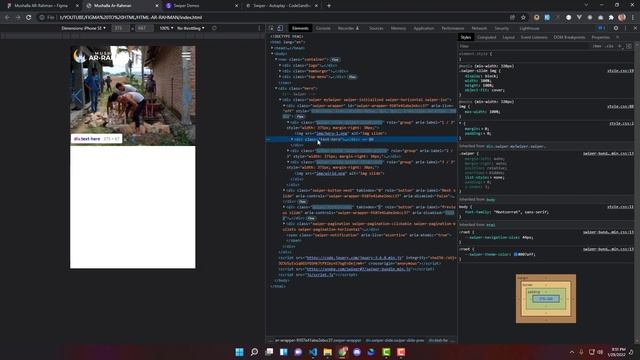The width and height of the screenshot is (640, 360).
Task: Toggle :hov element state panel
Action: tap(597, 46)
